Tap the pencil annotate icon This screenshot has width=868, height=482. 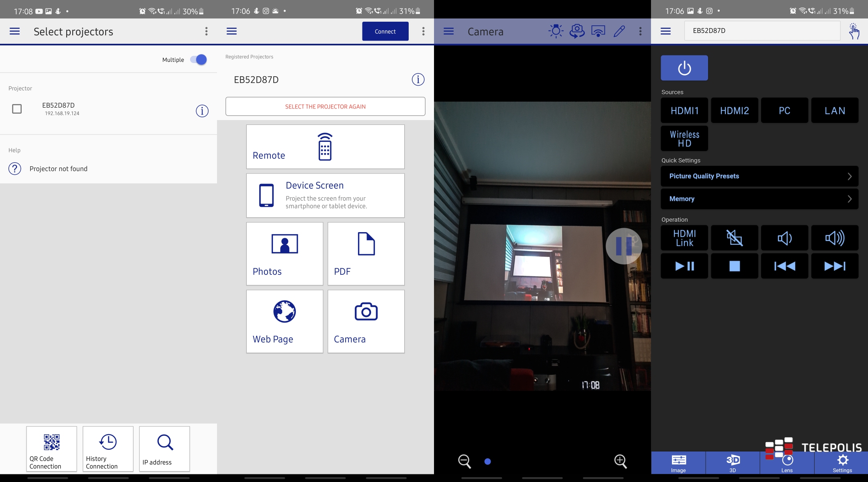pos(619,31)
